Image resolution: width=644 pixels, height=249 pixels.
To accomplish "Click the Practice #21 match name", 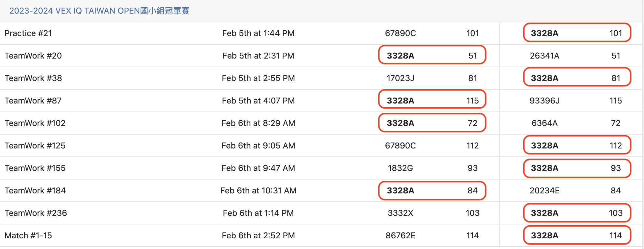I will click(28, 33).
